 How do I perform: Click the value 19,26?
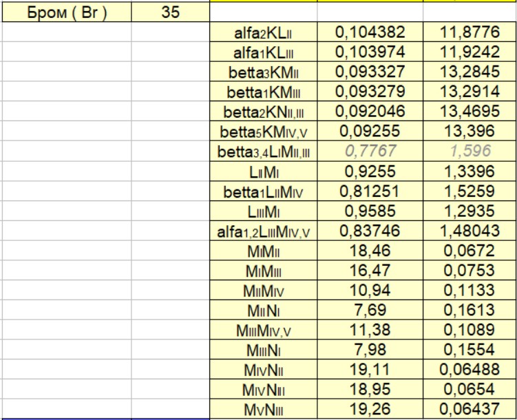click(x=370, y=409)
